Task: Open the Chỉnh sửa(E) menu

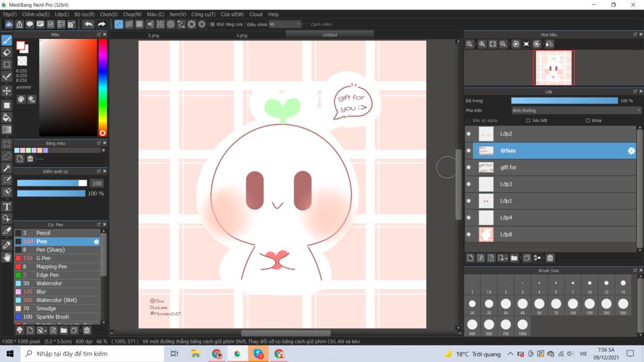Action: pyautogui.click(x=36, y=14)
